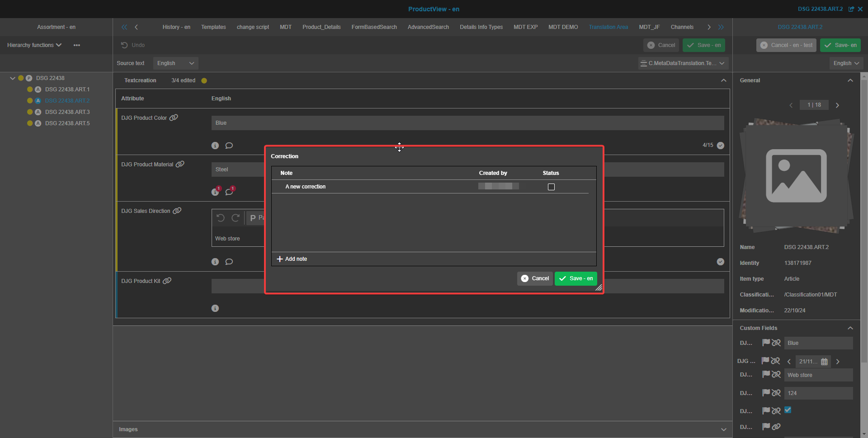Switch to the Translation Area tab
The height and width of the screenshot is (438, 868).
click(x=608, y=27)
